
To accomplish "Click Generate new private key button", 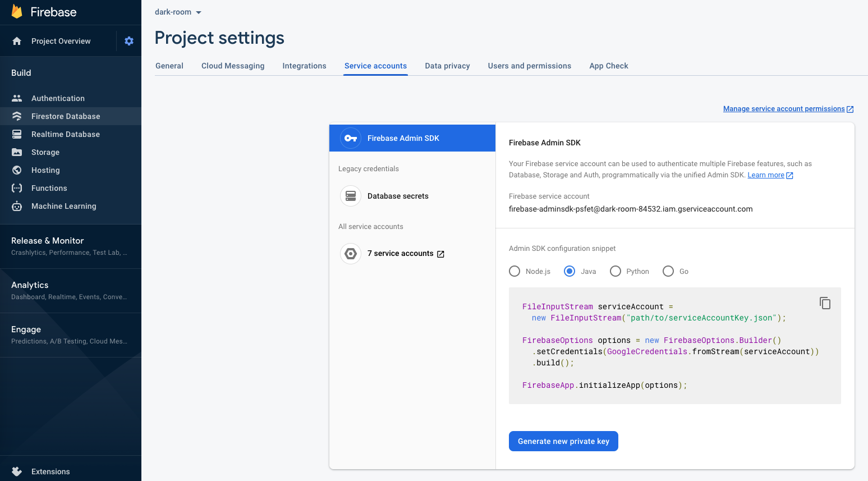I will pyautogui.click(x=563, y=441).
